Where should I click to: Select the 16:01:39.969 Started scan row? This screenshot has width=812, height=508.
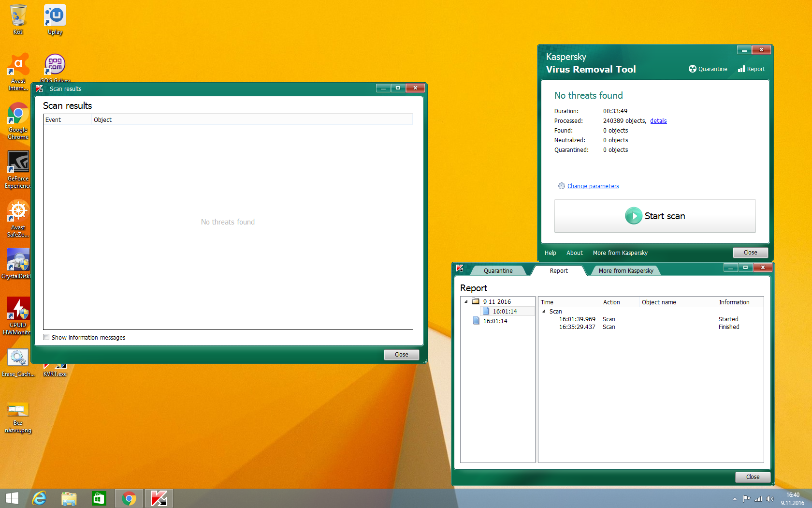coord(651,319)
